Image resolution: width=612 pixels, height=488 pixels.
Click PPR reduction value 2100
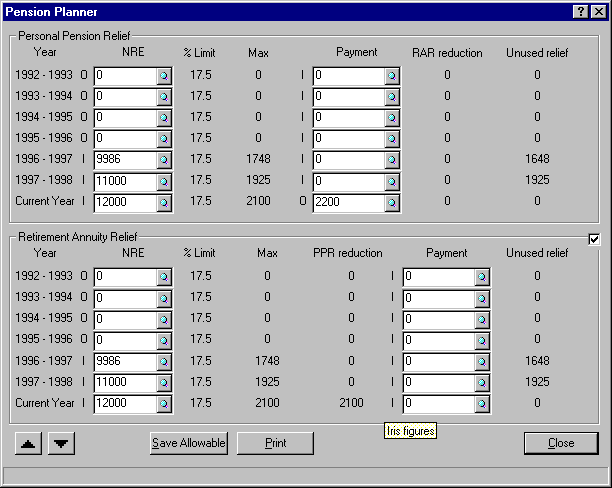point(351,403)
